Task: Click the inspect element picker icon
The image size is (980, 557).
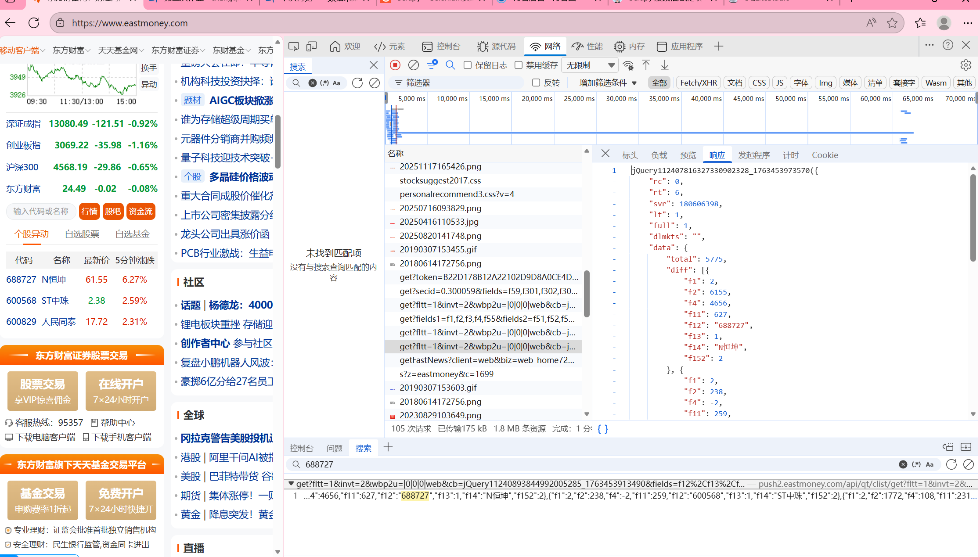Action: point(293,46)
